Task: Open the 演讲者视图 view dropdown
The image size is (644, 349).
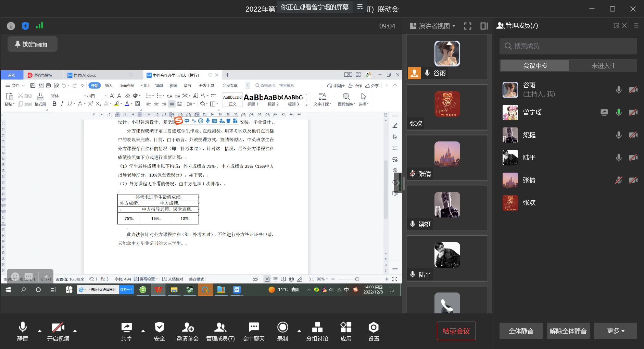Action: [x=433, y=26]
